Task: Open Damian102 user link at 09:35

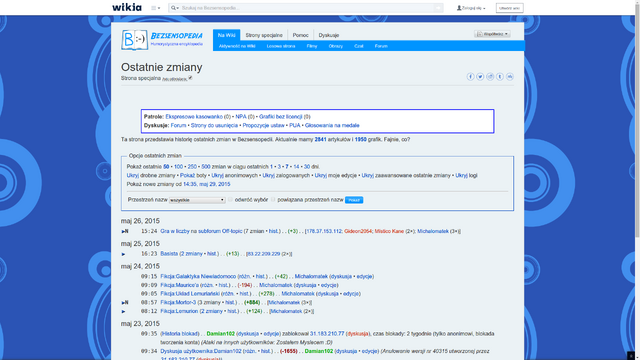Action: pyautogui.click(x=220, y=333)
